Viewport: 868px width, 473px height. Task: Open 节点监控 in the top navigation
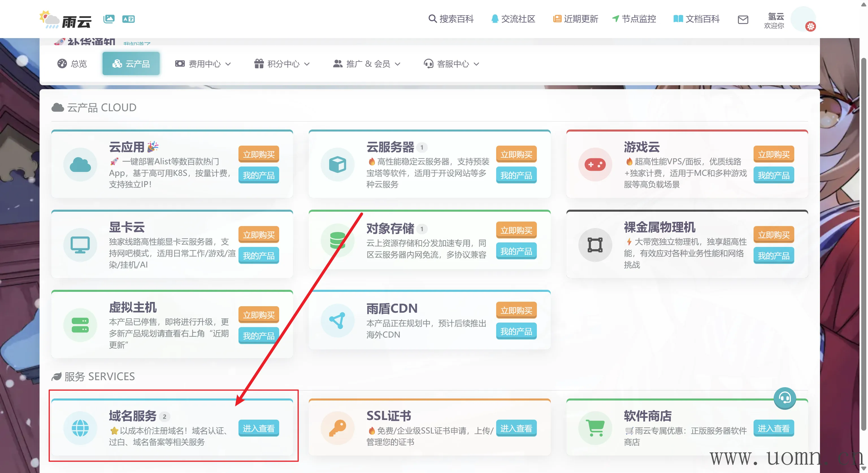coord(634,19)
